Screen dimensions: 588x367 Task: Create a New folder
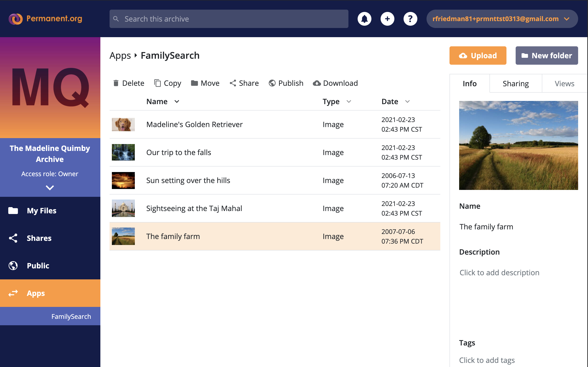(547, 56)
